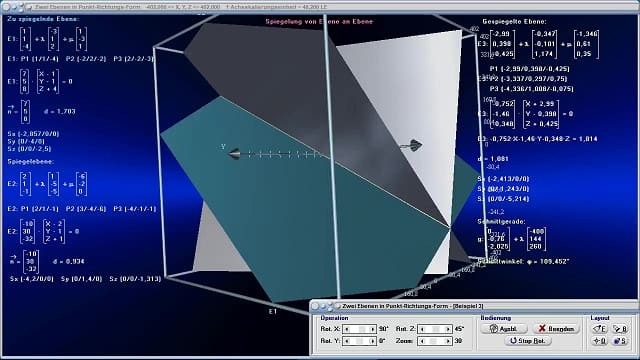Click the Y axis label in the 3D view
Viewport: 640px width, 360px height.
[223, 146]
